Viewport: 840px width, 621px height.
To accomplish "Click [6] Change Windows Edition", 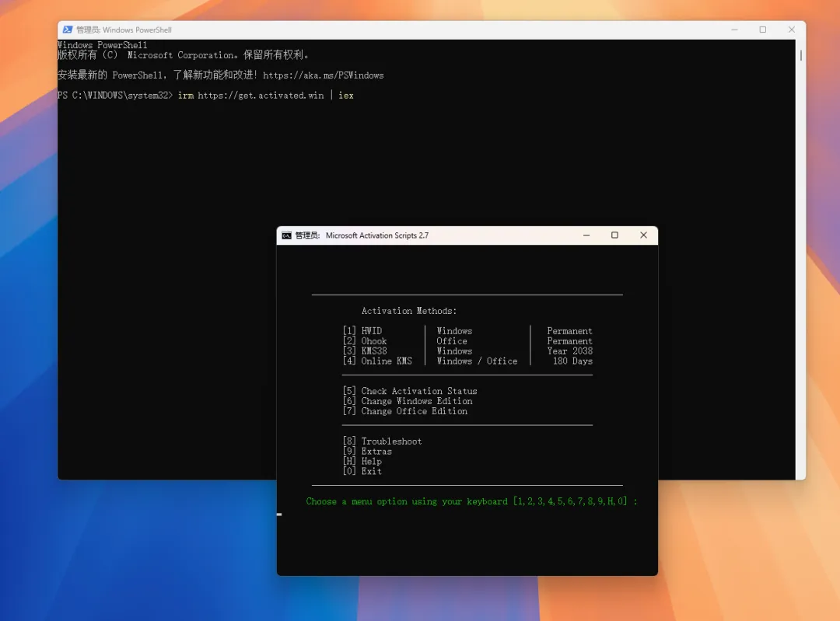I will pos(408,401).
